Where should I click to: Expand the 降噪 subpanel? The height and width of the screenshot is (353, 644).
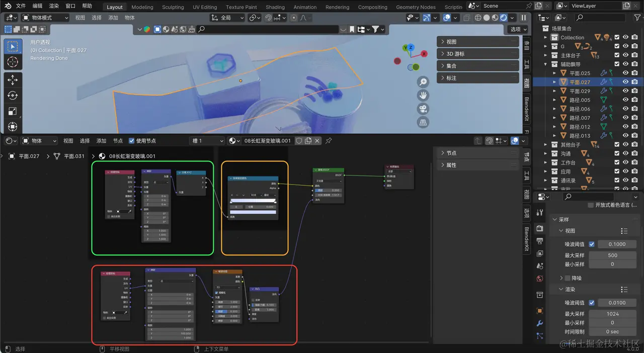click(x=561, y=278)
